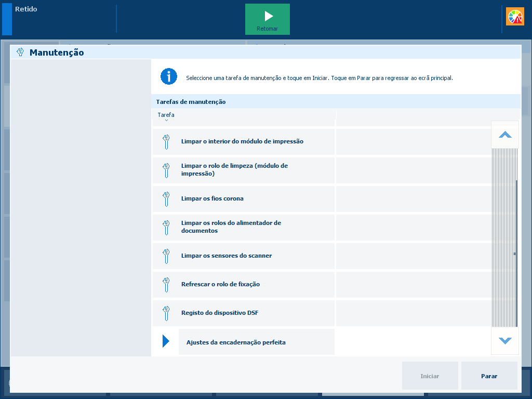The height and width of the screenshot is (399, 532).
Task: Click the task list scrollbar track
Action: tap(505, 237)
